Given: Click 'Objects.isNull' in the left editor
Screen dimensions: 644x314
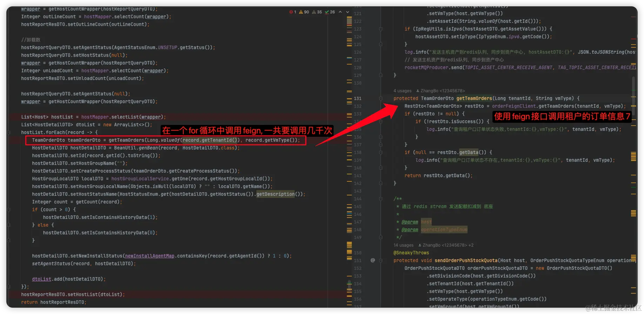Looking at the screenshot, I should click(149, 187).
